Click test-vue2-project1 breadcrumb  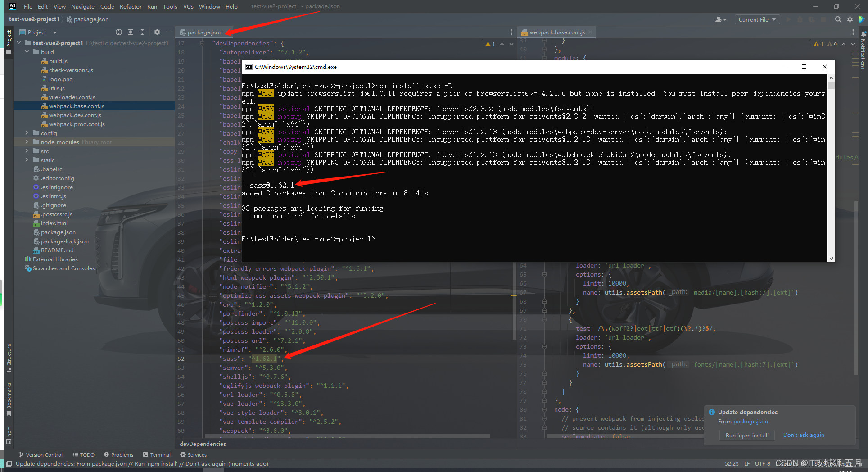coord(34,19)
